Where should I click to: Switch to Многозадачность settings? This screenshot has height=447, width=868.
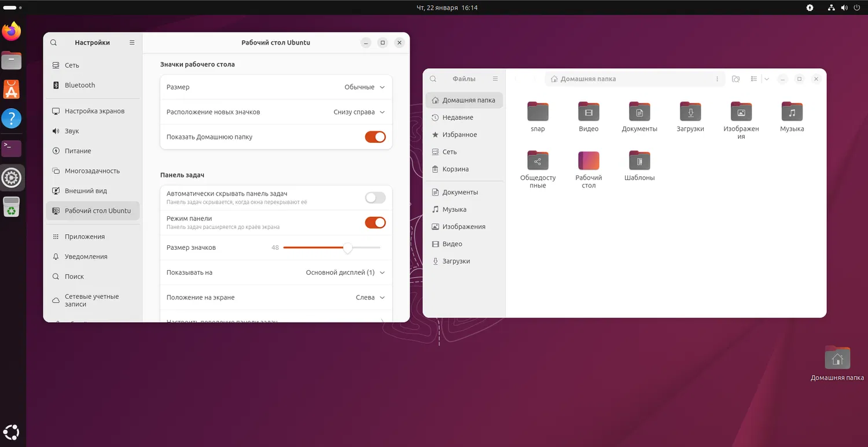(x=93, y=171)
